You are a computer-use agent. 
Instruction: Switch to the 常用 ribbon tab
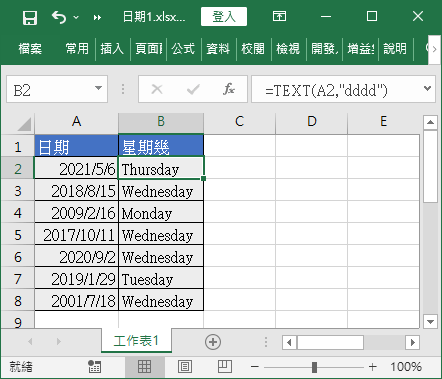point(77,49)
